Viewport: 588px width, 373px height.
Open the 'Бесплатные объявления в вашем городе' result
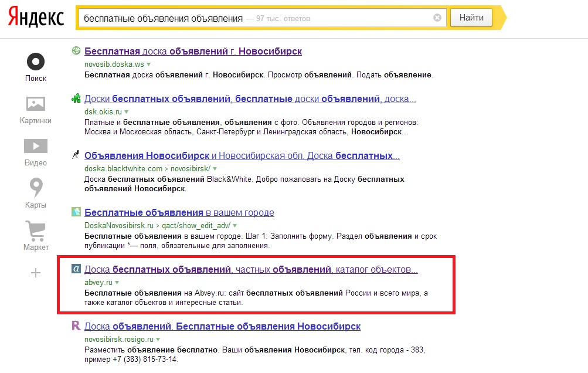(x=179, y=212)
